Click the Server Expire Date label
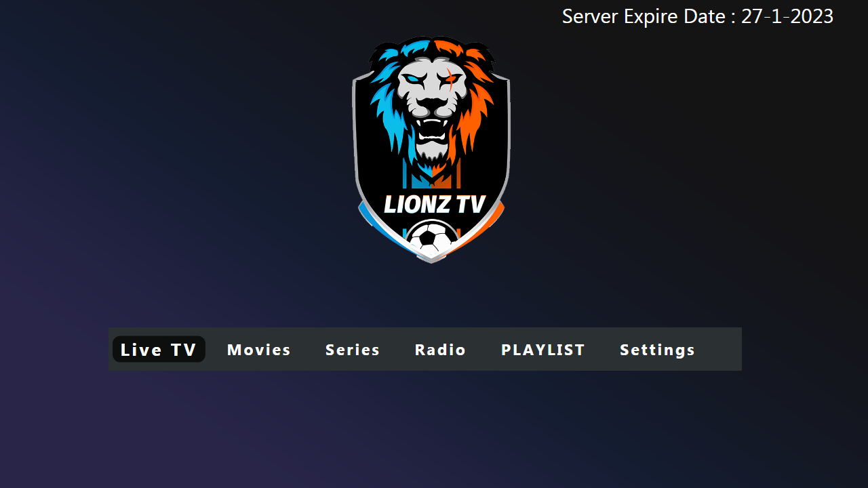 pyautogui.click(x=643, y=16)
